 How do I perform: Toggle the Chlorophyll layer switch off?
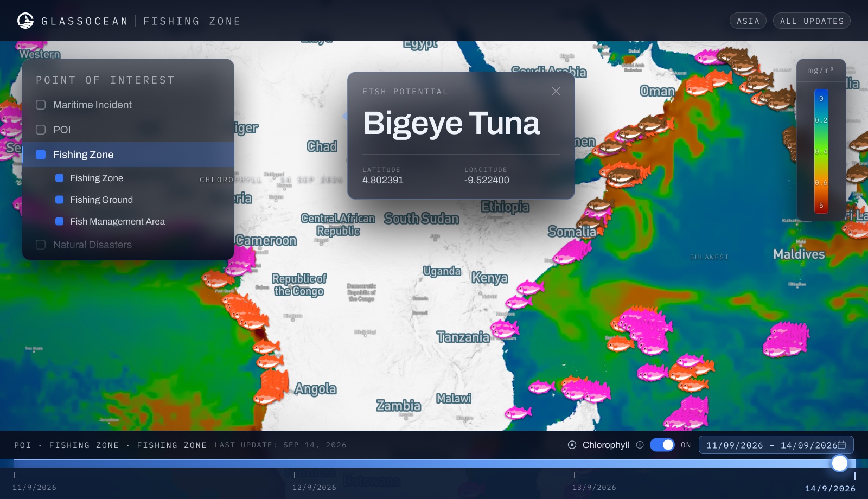point(662,445)
